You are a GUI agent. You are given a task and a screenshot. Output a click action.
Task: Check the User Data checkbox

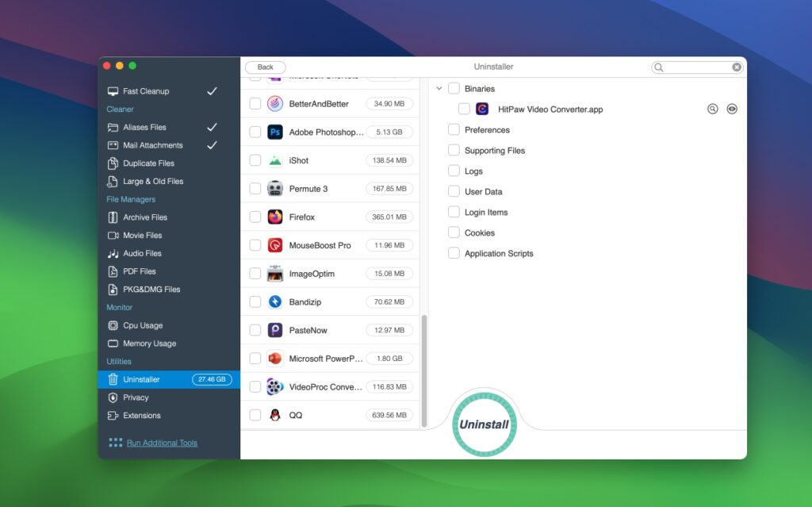click(453, 191)
